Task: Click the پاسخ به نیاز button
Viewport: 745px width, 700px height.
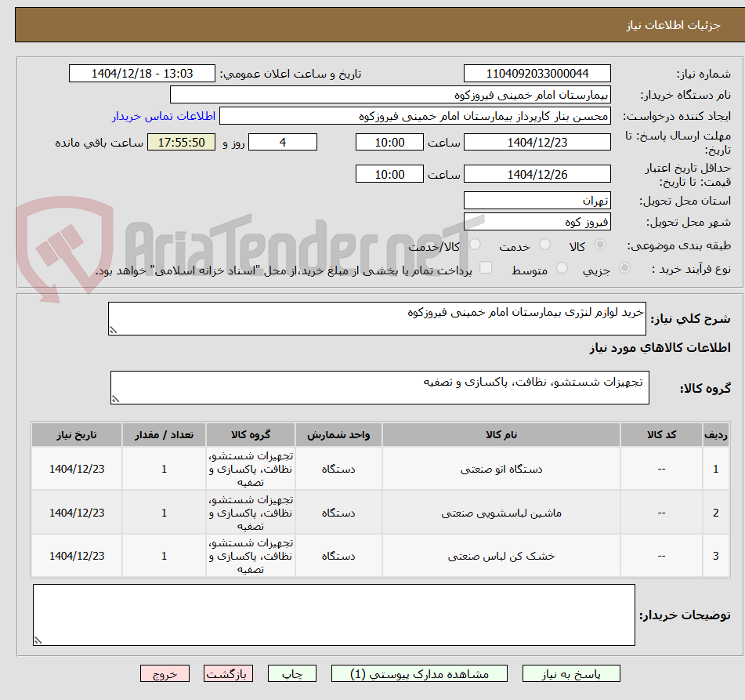Action: click(571, 673)
